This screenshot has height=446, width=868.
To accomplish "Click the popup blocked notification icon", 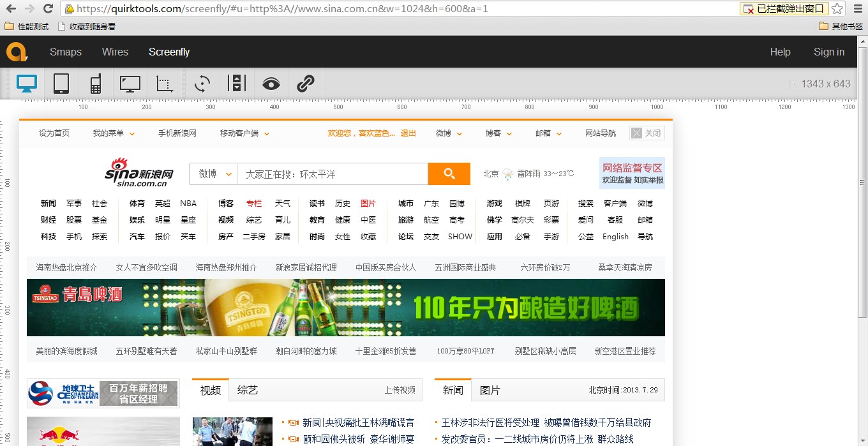I will (x=784, y=9).
